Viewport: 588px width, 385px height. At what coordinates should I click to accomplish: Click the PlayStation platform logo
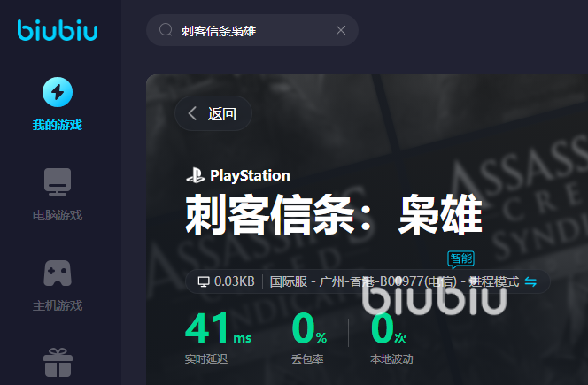click(238, 175)
